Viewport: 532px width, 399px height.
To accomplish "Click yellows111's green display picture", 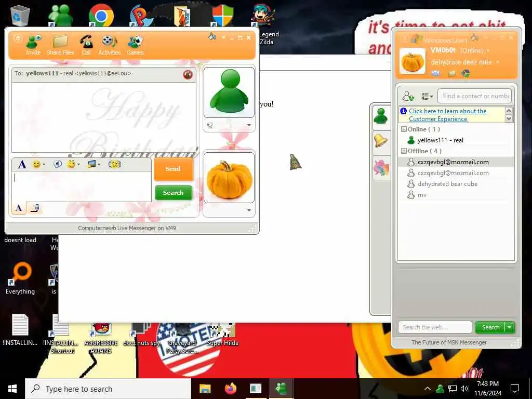I will [x=229, y=92].
